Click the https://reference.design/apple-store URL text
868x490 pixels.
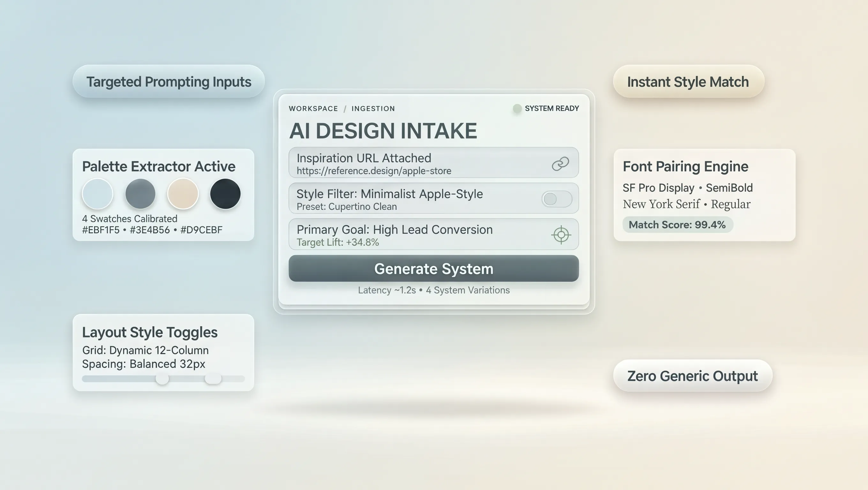[x=374, y=171]
